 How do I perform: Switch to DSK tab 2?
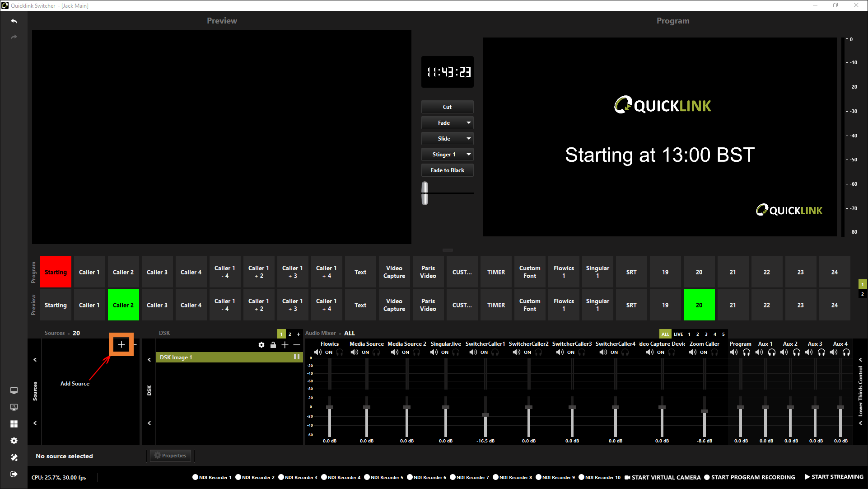pos(290,334)
